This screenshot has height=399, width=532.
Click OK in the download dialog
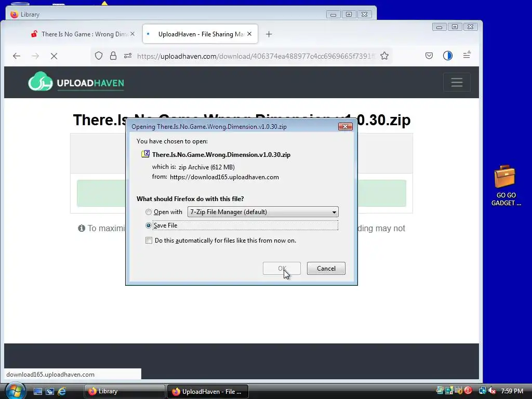pos(282,269)
